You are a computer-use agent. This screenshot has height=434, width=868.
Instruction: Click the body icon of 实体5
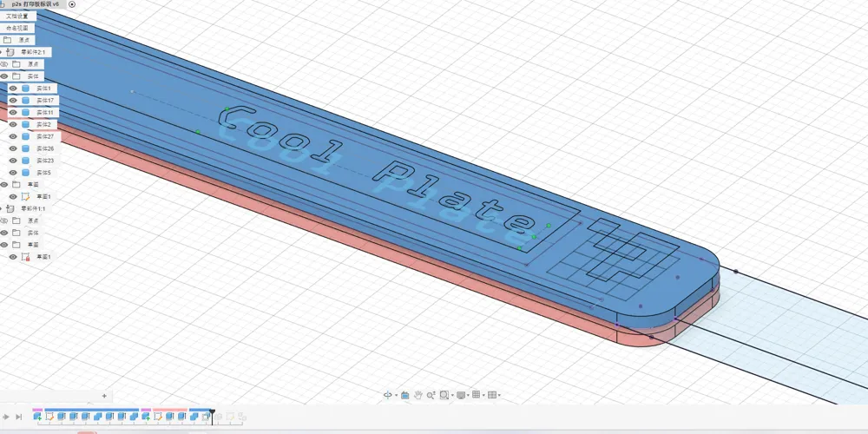point(25,173)
